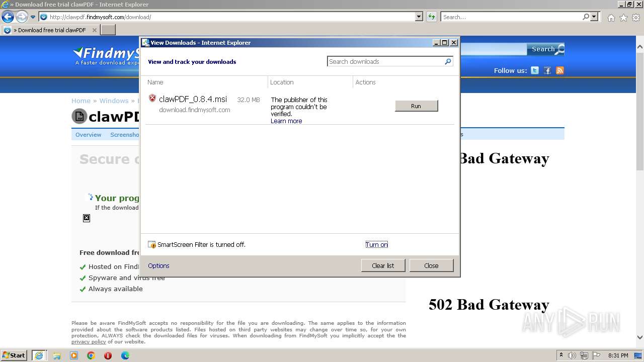Click the Clear list button
Image resolution: width=644 pixels, height=362 pixels.
383,265
